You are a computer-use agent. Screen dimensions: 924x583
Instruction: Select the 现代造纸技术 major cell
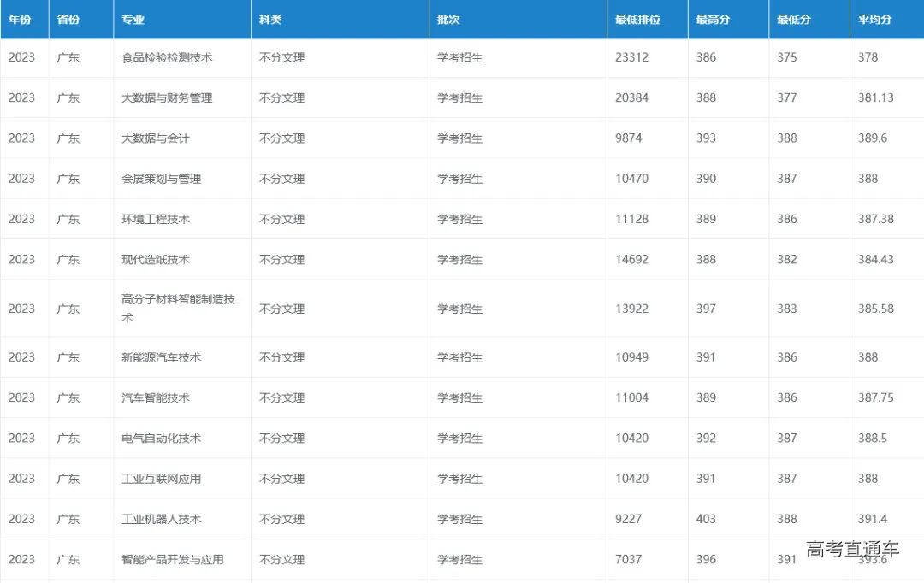tap(154, 259)
